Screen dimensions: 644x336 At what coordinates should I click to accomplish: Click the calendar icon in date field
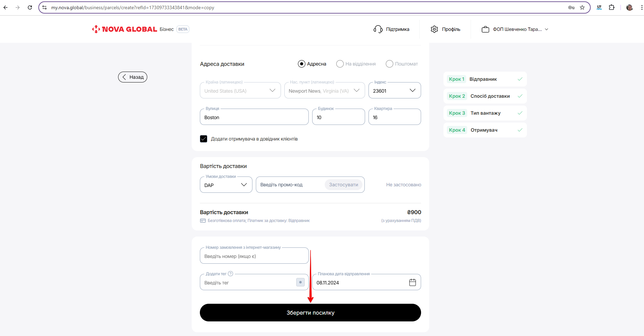412,282
